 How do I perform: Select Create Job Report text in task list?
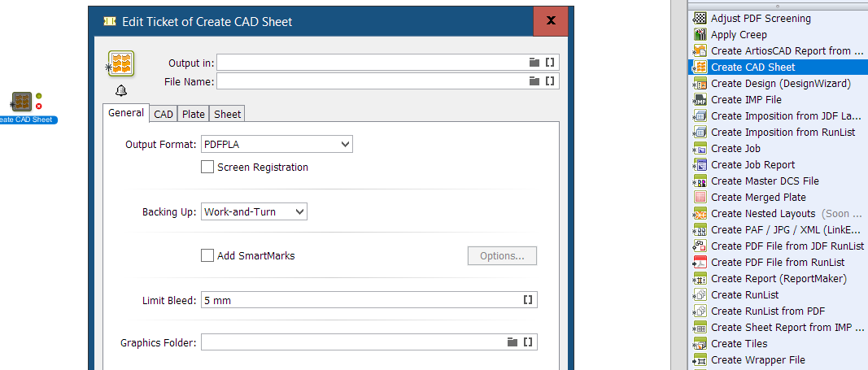pyautogui.click(x=752, y=165)
